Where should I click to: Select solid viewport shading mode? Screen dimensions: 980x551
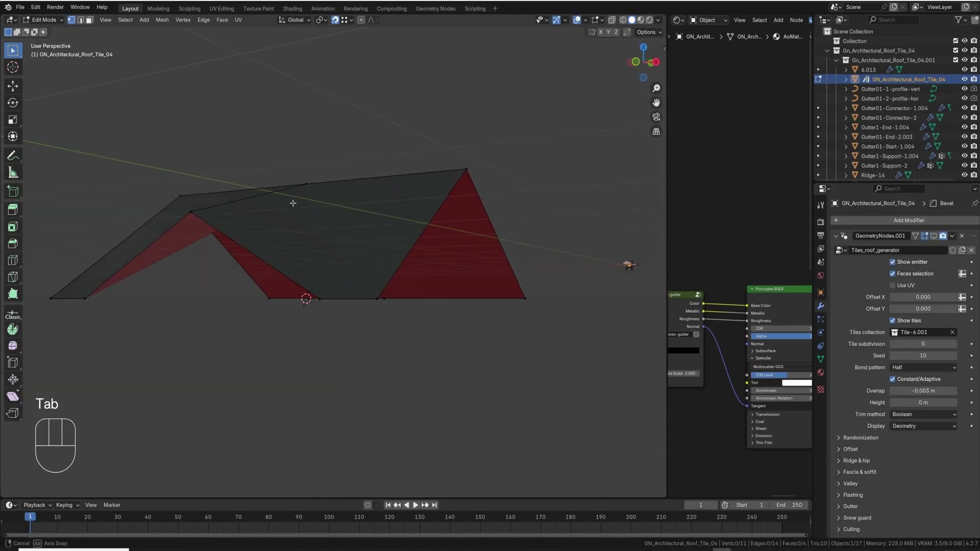pos(632,20)
